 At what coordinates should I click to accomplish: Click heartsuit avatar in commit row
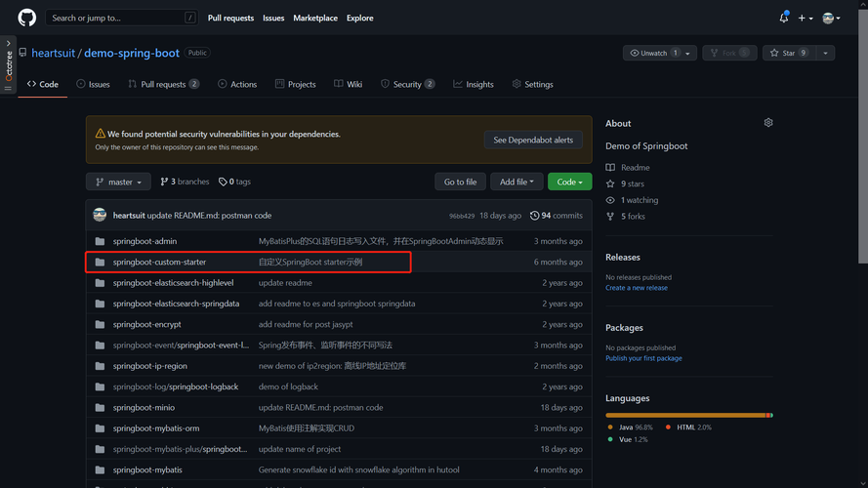click(100, 216)
